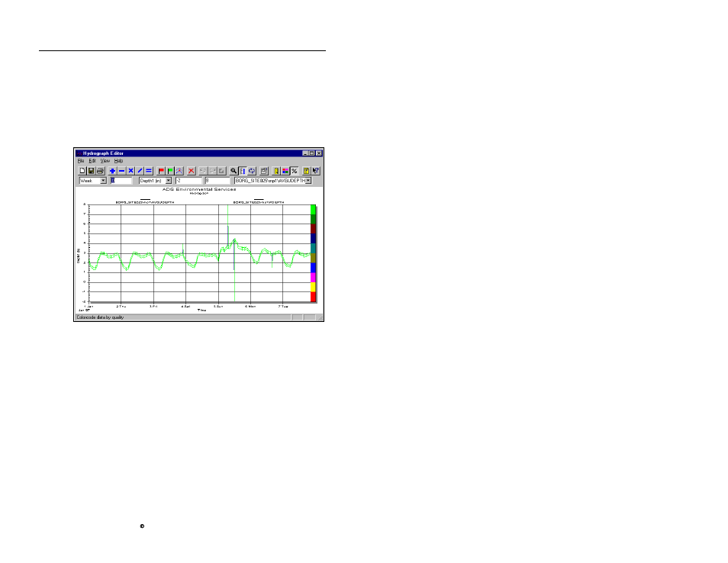Click the input field next to Week dropdown
Screen dimensions: 728x563
tap(121, 181)
